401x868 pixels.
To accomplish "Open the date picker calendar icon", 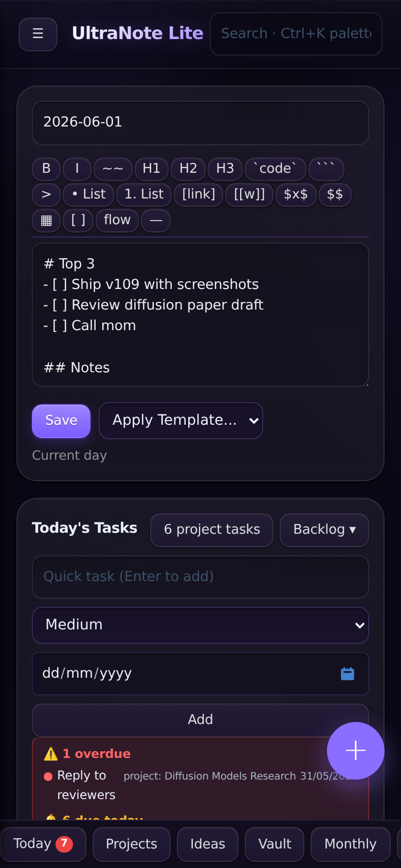I will tap(348, 674).
